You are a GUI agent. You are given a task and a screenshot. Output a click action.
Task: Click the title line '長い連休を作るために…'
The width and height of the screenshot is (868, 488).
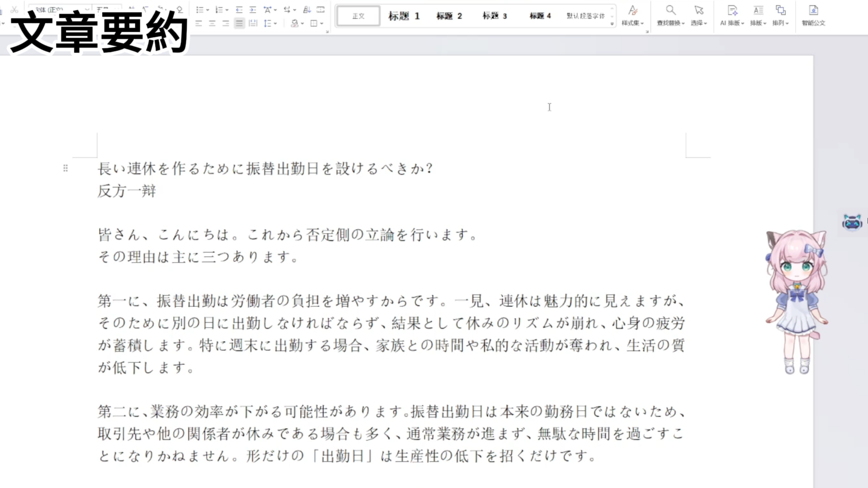coord(265,168)
